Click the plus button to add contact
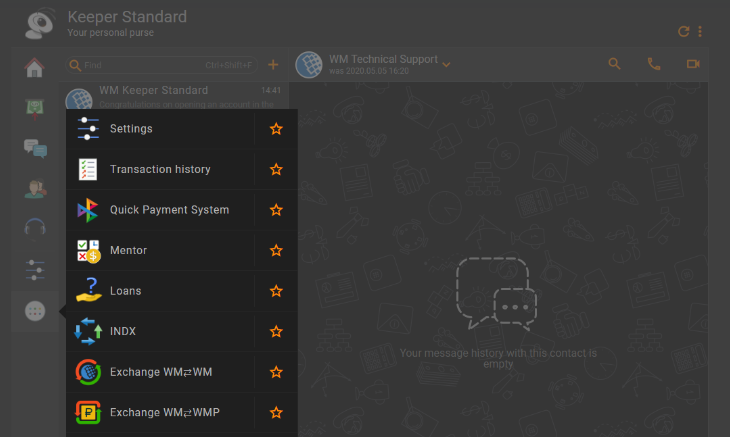The height and width of the screenshot is (437, 730). [273, 65]
